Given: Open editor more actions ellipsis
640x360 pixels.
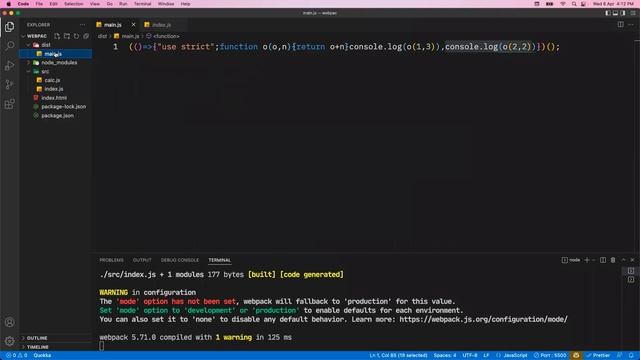Looking at the screenshot, I should pyautogui.click(x=631, y=24).
